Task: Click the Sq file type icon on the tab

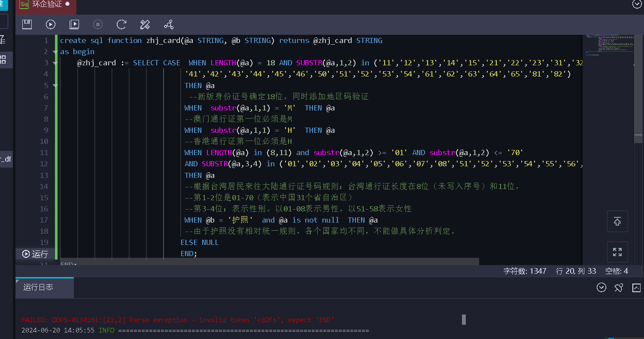Action: pyautogui.click(x=24, y=4)
